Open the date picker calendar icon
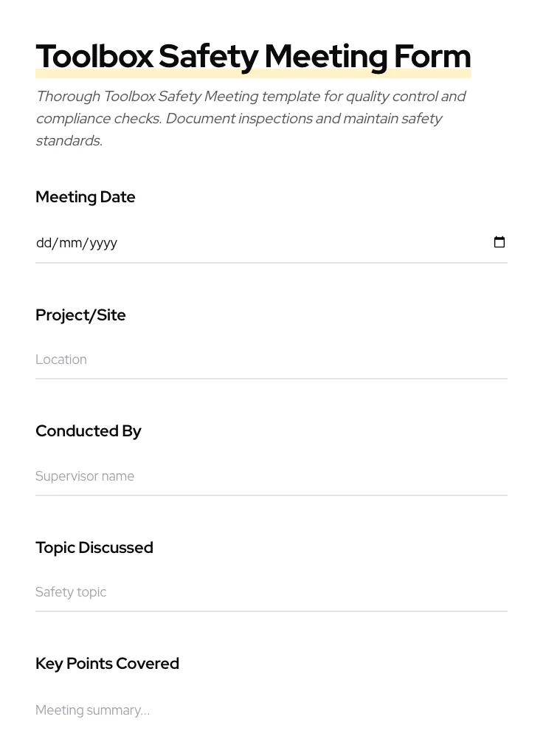 pos(499,242)
